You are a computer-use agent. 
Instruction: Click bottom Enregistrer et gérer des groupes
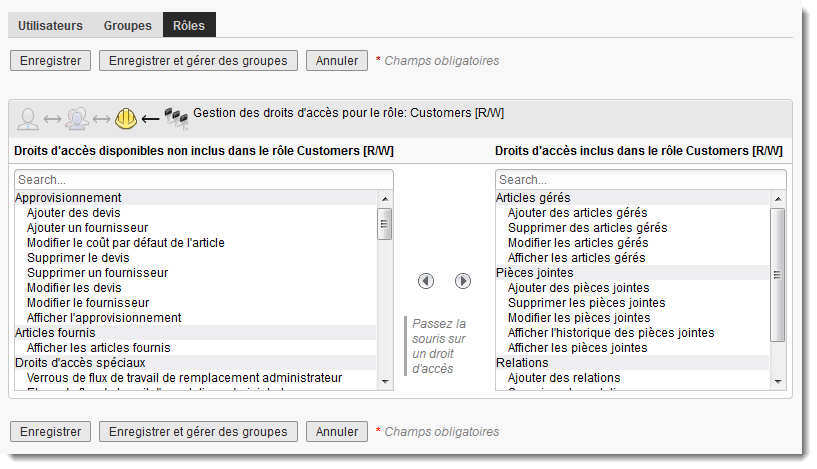tap(198, 431)
